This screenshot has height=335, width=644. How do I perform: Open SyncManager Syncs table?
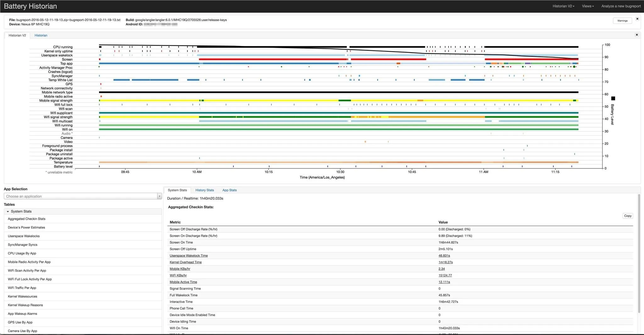coord(23,245)
